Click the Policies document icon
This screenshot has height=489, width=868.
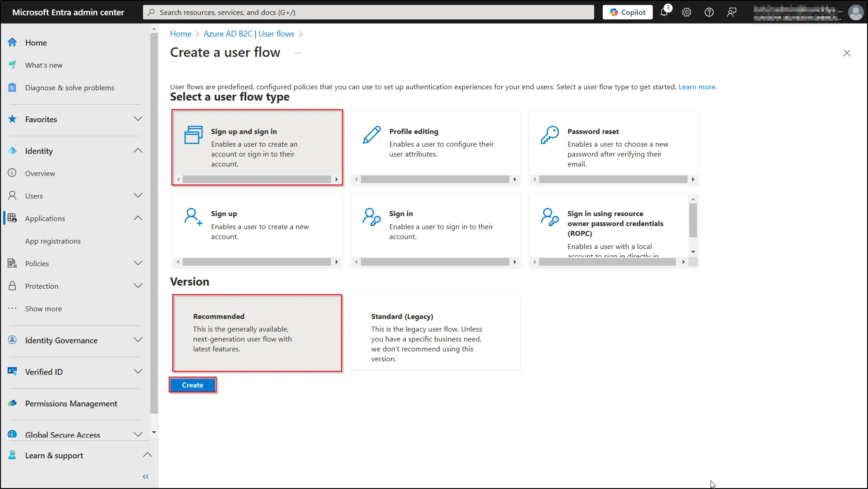12,263
